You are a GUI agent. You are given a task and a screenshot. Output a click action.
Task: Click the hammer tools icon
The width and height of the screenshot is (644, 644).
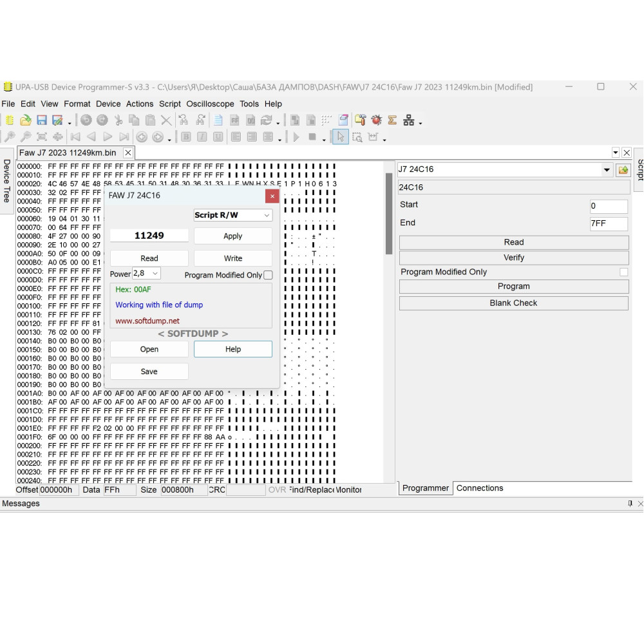pyautogui.click(x=360, y=120)
